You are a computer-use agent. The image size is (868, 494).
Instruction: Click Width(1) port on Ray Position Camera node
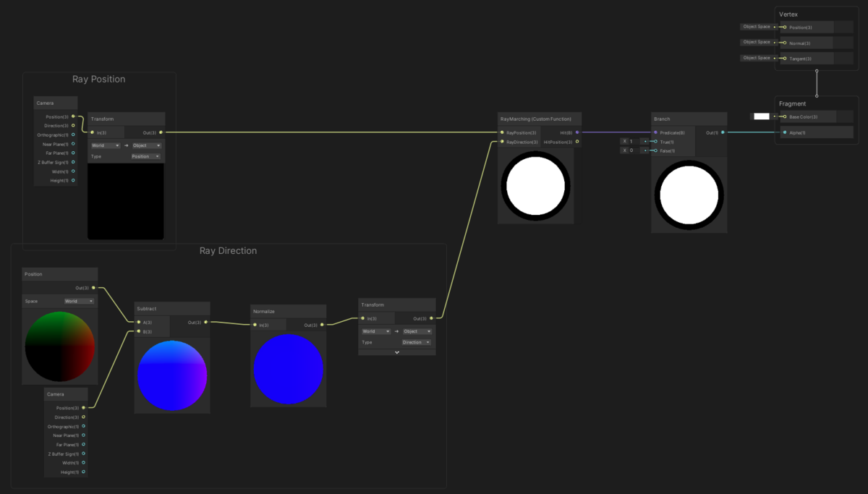[73, 171]
